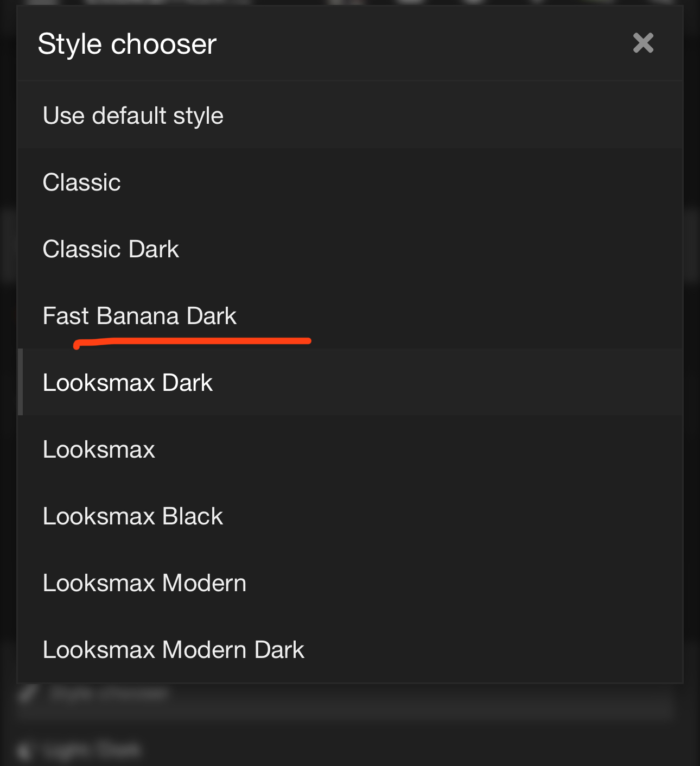This screenshot has width=700, height=766.
Task: Apply the plain Looksmax style
Action: (x=99, y=450)
